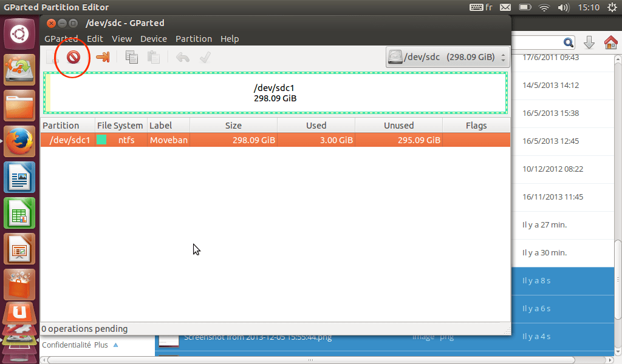
Task: Click the Resize/Move partition orange arrow icon
Action: coord(103,57)
